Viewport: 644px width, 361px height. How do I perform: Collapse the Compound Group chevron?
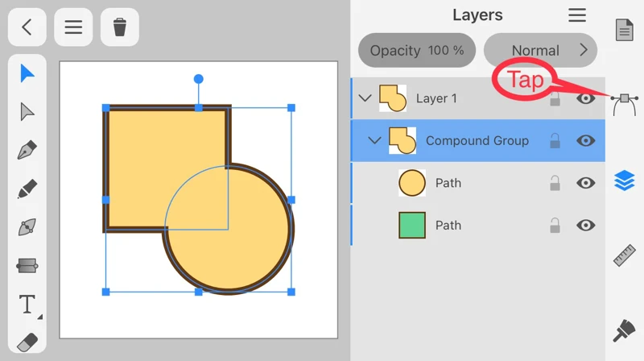coord(374,140)
